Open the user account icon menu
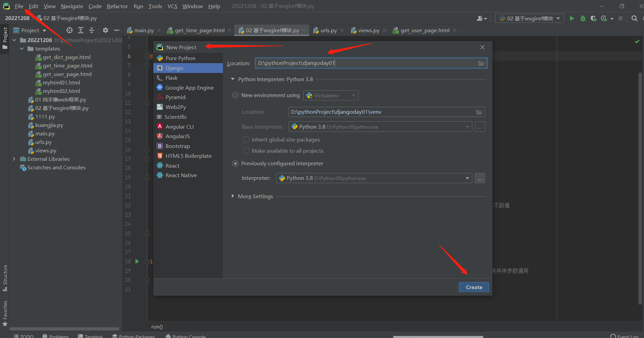This screenshot has width=644, height=338. pos(482,18)
